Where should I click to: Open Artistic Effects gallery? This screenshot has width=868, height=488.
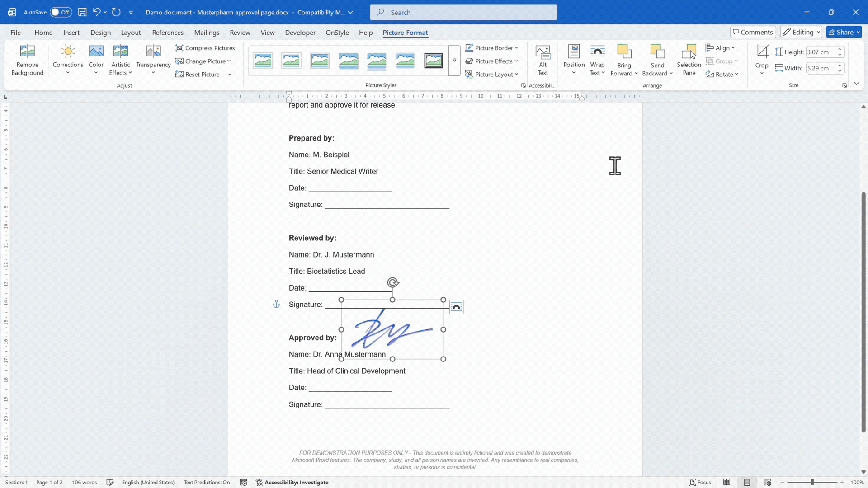pos(121,60)
